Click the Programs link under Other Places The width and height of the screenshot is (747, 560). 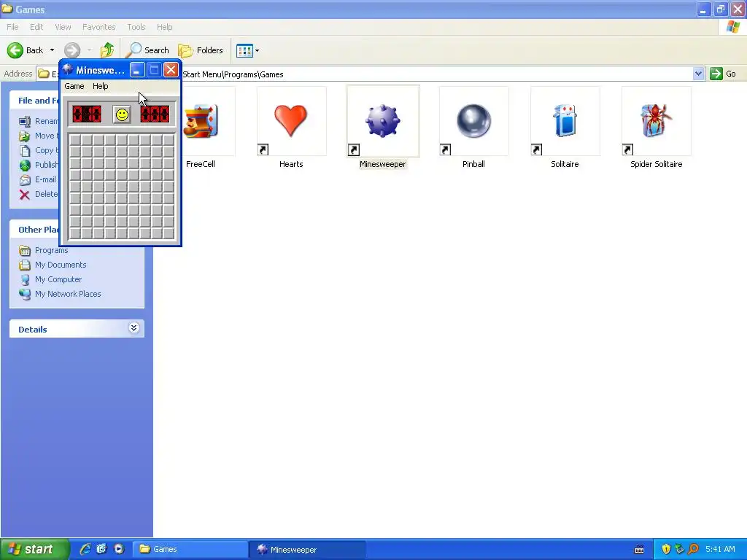(52, 250)
